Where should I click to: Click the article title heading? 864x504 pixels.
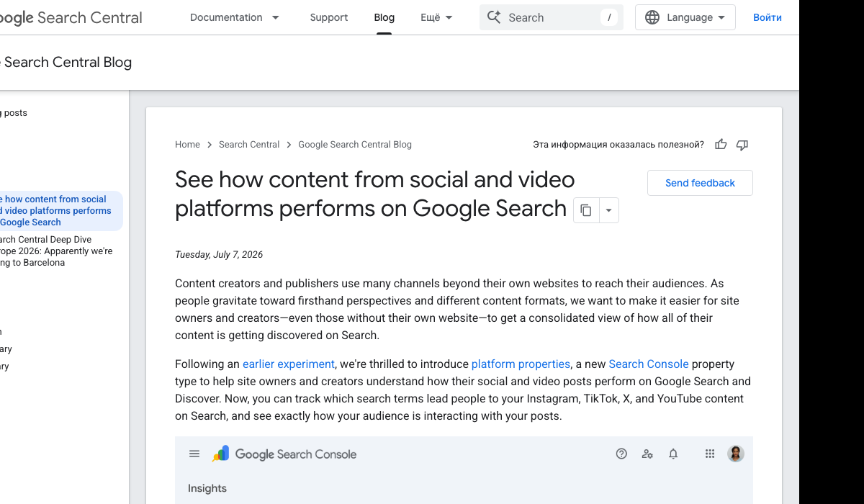pos(375,194)
